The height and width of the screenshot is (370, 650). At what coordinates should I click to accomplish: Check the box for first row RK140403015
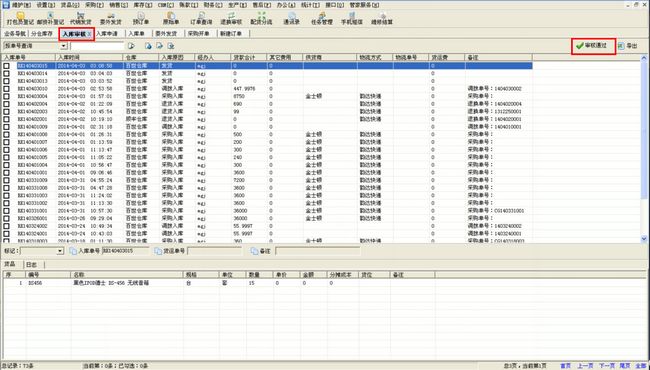click(x=6, y=66)
